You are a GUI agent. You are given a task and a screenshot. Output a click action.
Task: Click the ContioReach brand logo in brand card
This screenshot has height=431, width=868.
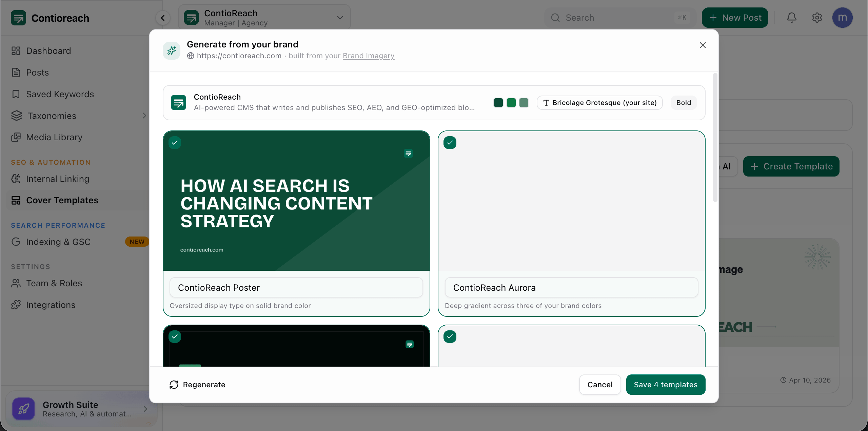tap(178, 103)
